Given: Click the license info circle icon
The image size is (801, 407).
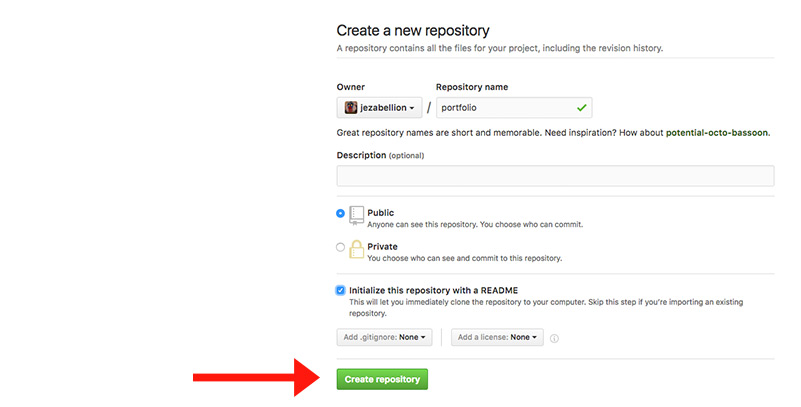Looking at the screenshot, I should point(554,338).
